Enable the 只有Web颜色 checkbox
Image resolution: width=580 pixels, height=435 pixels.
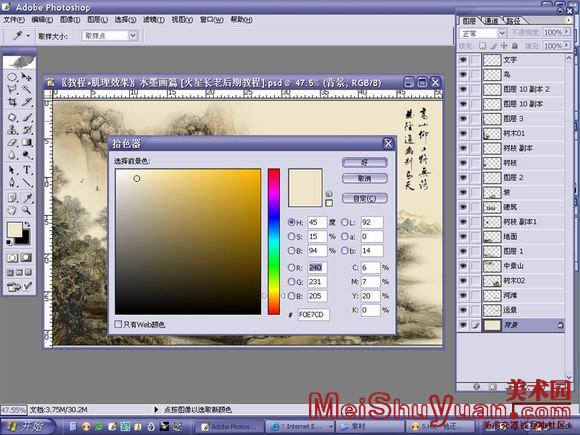point(118,324)
